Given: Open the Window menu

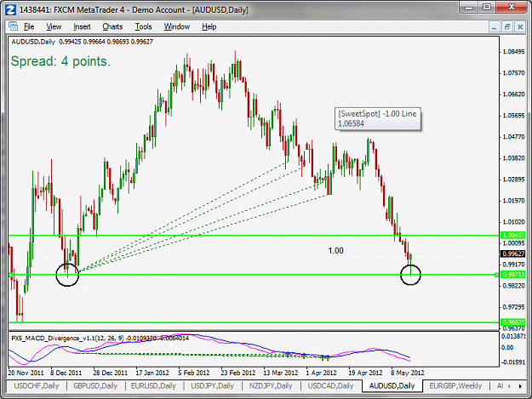Looking at the screenshot, I should click(x=177, y=26).
